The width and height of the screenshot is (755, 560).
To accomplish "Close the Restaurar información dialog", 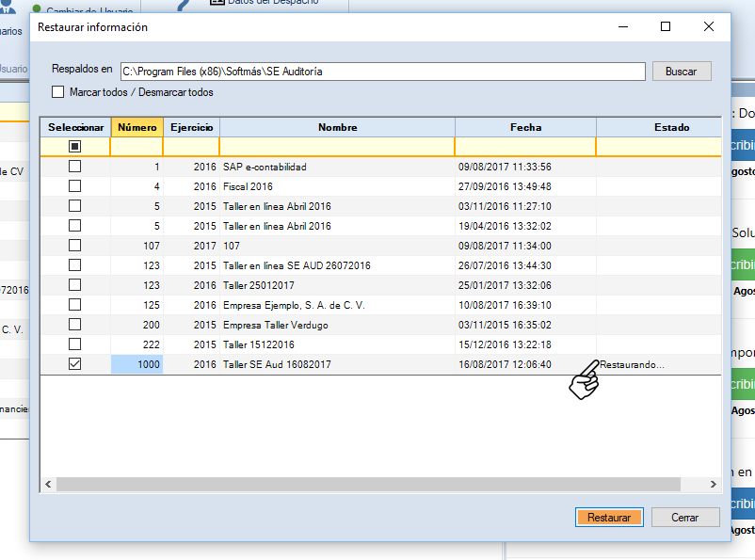I will (x=708, y=27).
